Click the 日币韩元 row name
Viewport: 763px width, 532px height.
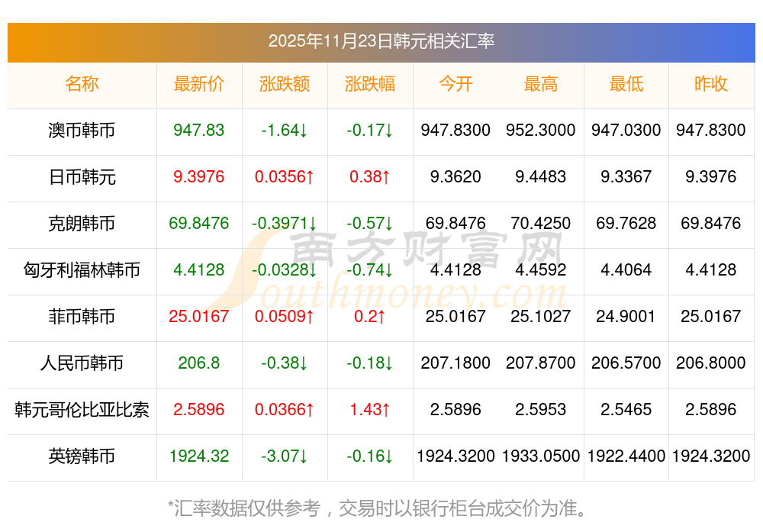(x=82, y=176)
